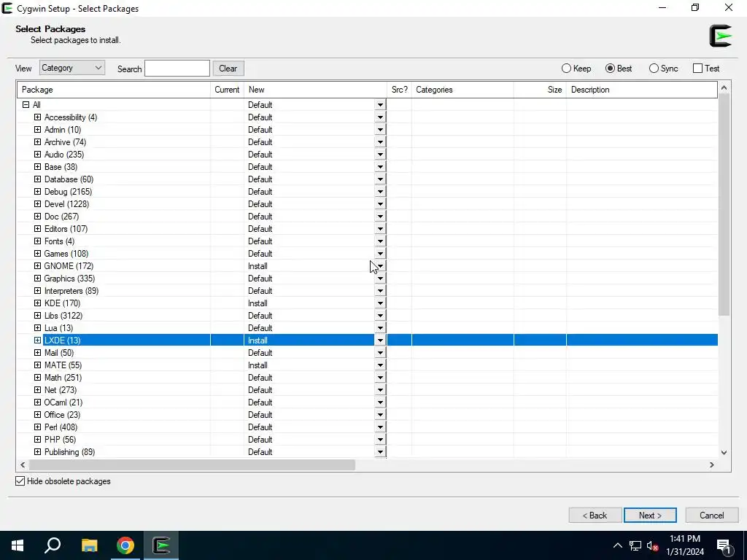The width and height of the screenshot is (747, 560).
Task: Expand Editors (107) category
Action: [x=38, y=228]
